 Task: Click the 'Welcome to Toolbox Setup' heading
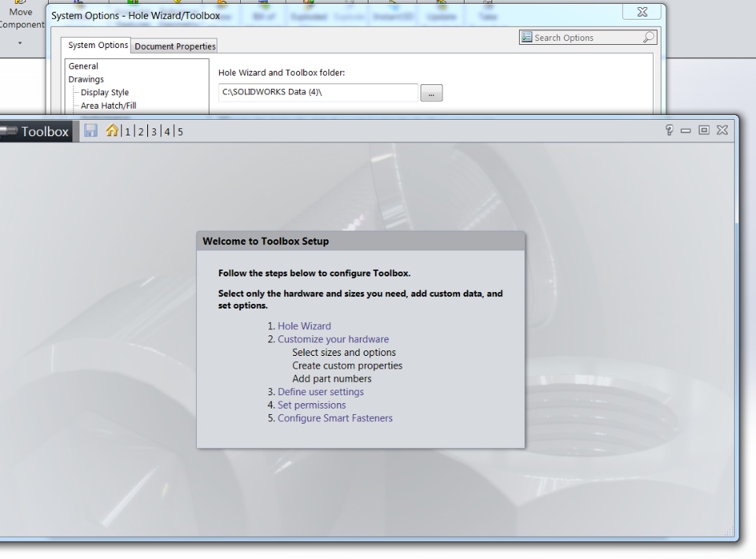click(265, 242)
